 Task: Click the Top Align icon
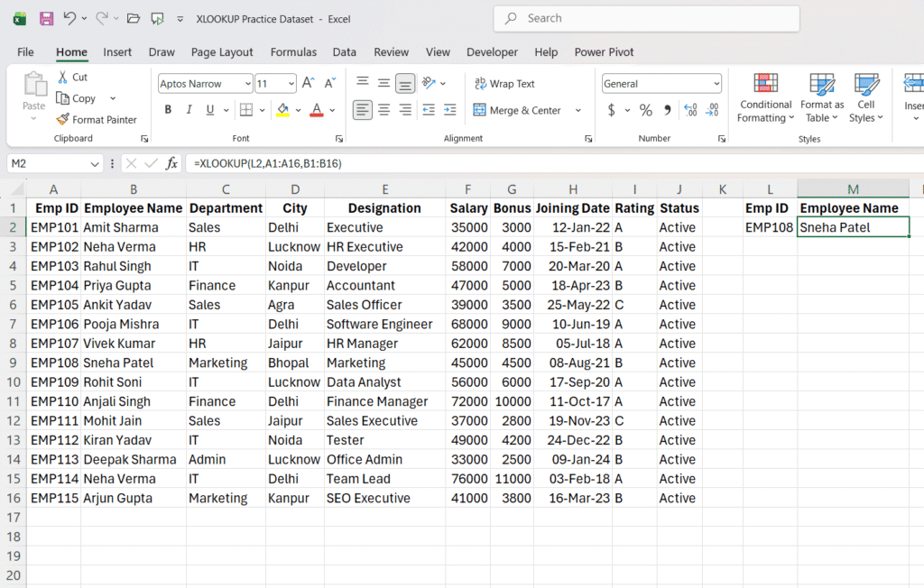(363, 83)
